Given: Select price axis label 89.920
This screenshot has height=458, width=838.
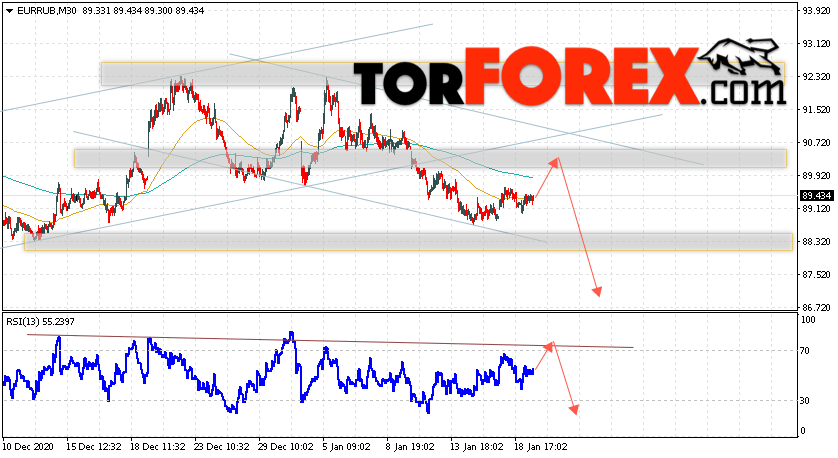Looking at the screenshot, I should (x=817, y=175).
